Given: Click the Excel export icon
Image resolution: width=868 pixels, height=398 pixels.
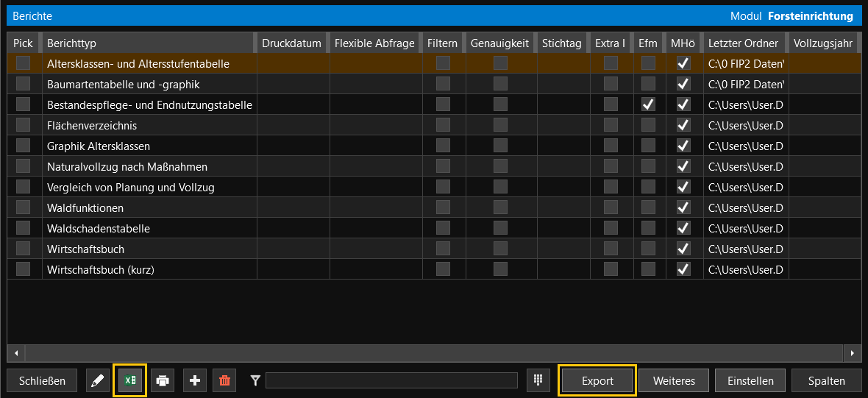Looking at the screenshot, I should (x=129, y=380).
